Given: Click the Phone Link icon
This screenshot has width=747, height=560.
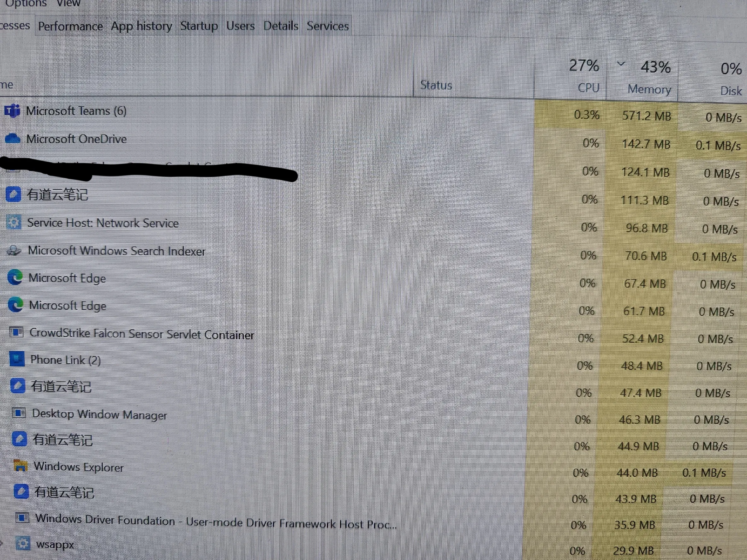Looking at the screenshot, I should pyautogui.click(x=17, y=359).
